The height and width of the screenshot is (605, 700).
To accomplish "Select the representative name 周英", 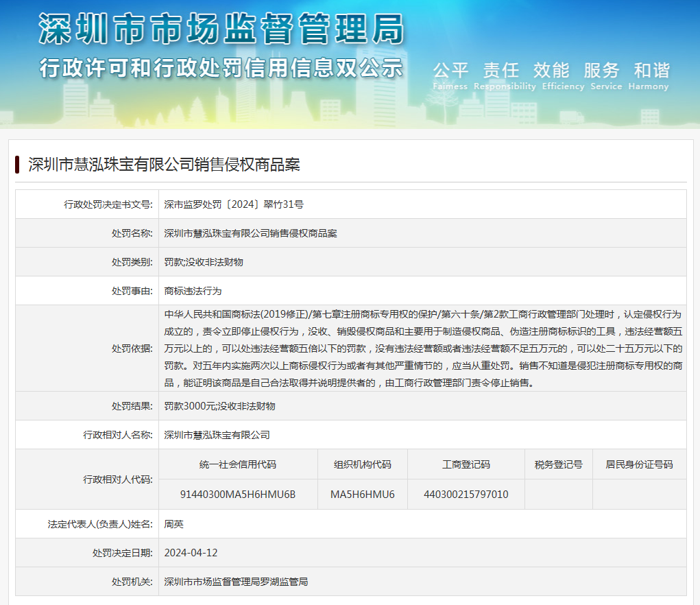I will coord(173,524).
